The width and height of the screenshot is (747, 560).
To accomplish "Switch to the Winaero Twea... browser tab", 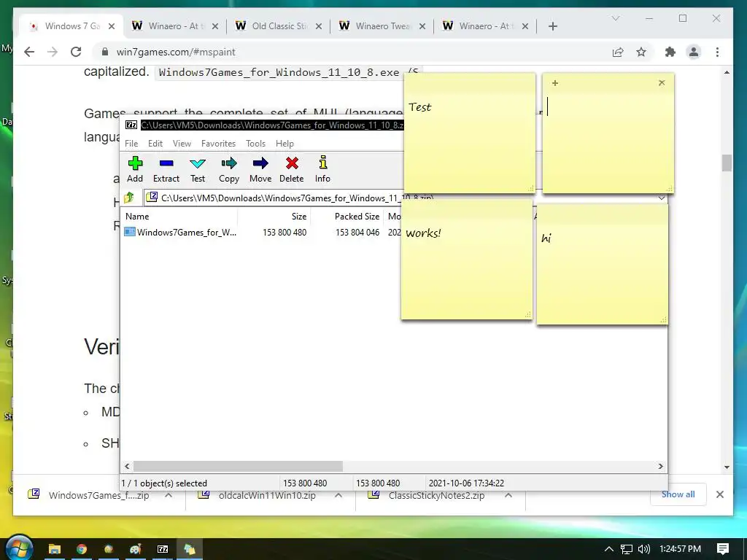I will (383, 26).
